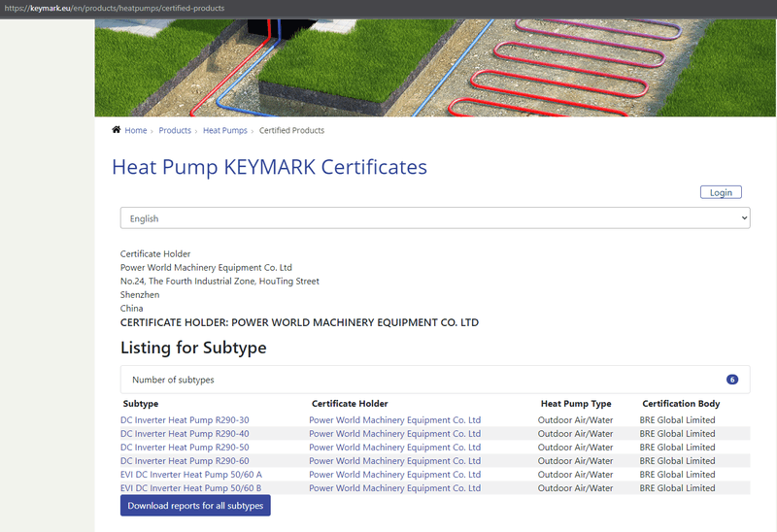Click the No.24 Fourth Industrial Zone address line
The image size is (777, 532).
(220, 282)
